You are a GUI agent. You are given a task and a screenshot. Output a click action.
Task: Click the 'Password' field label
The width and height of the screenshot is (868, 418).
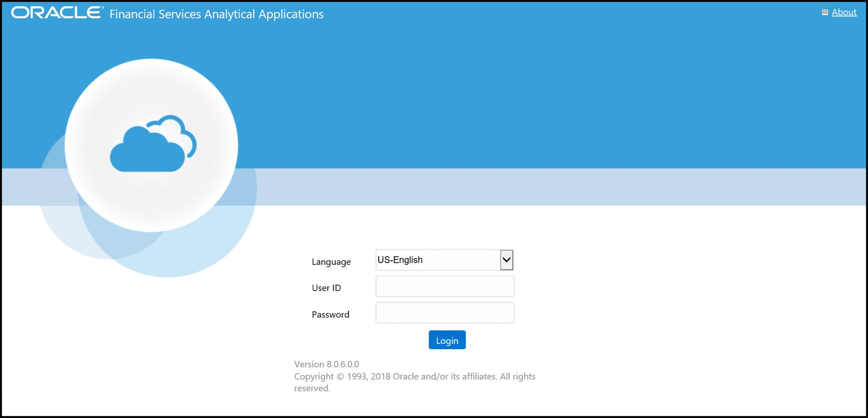(330, 315)
